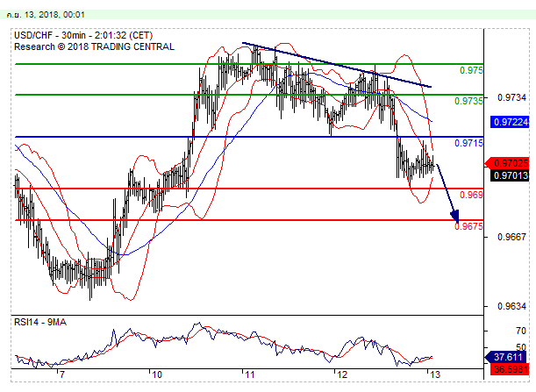Click the date label 7 on time axis
Viewport: 536px width, 392px height.
pos(61,375)
